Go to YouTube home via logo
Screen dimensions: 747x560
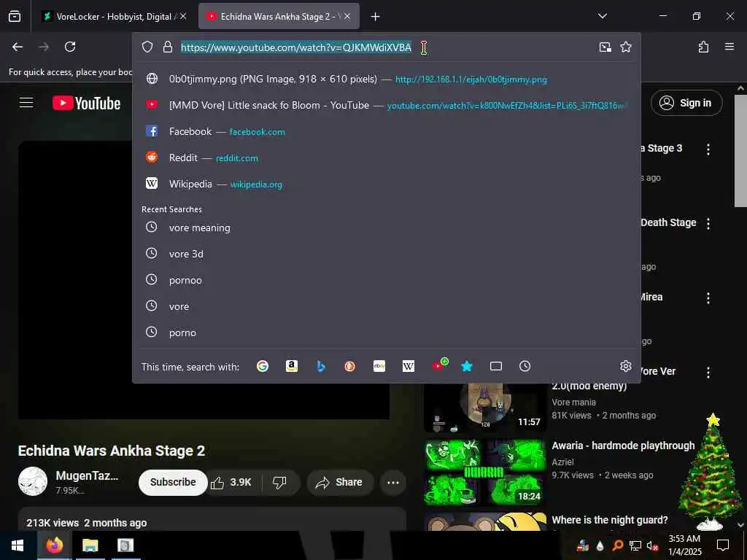coord(86,103)
